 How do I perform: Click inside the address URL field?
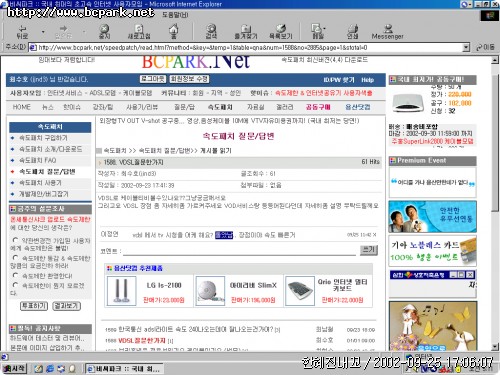[x=247, y=48]
